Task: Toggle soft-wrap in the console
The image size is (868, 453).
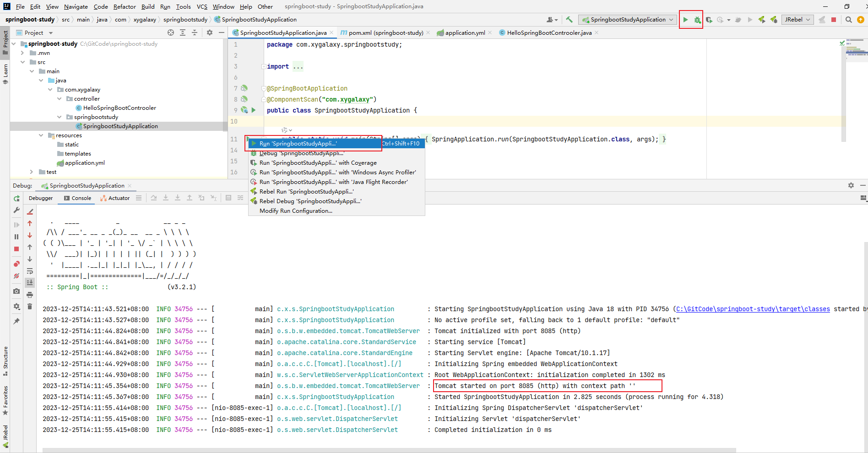Action: (x=30, y=271)
